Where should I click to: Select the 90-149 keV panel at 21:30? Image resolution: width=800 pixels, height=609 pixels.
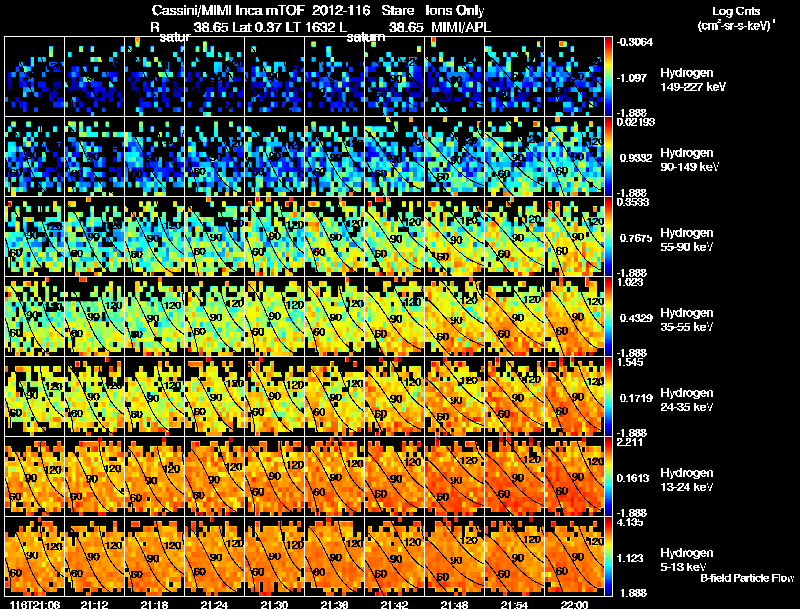point(274,157)
